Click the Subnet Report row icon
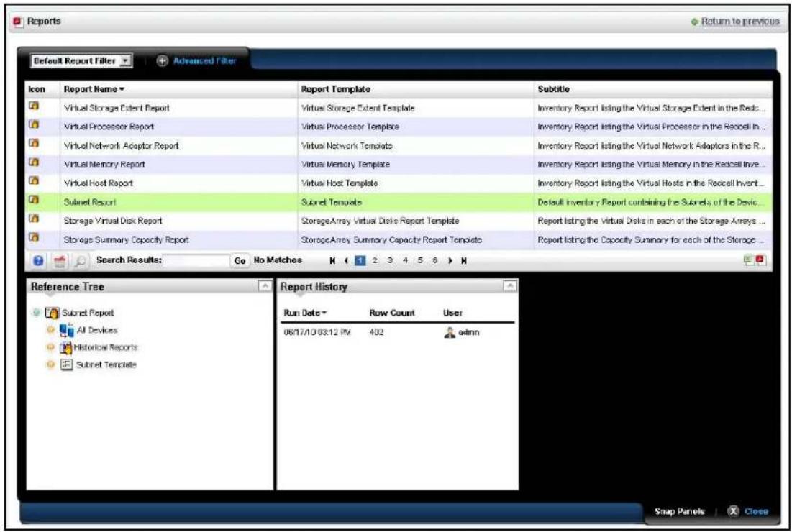This screenshot has width=792, height=532. (x=33, y=200)
